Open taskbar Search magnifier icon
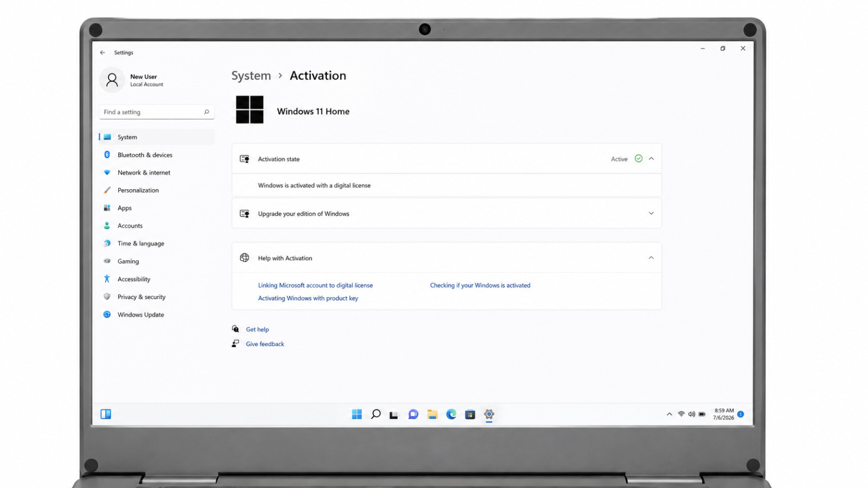868x488 pixels. coord(375,414)
